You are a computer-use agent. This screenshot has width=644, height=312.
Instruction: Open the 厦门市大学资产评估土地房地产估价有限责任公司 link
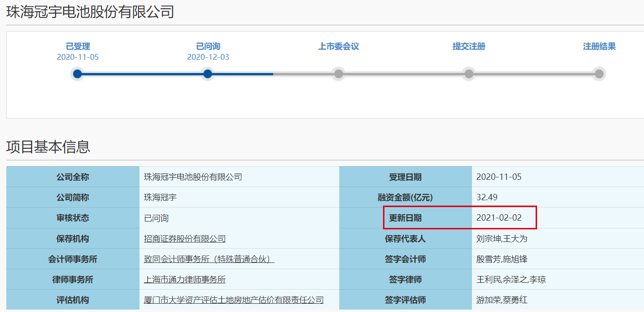coord(234,300)
